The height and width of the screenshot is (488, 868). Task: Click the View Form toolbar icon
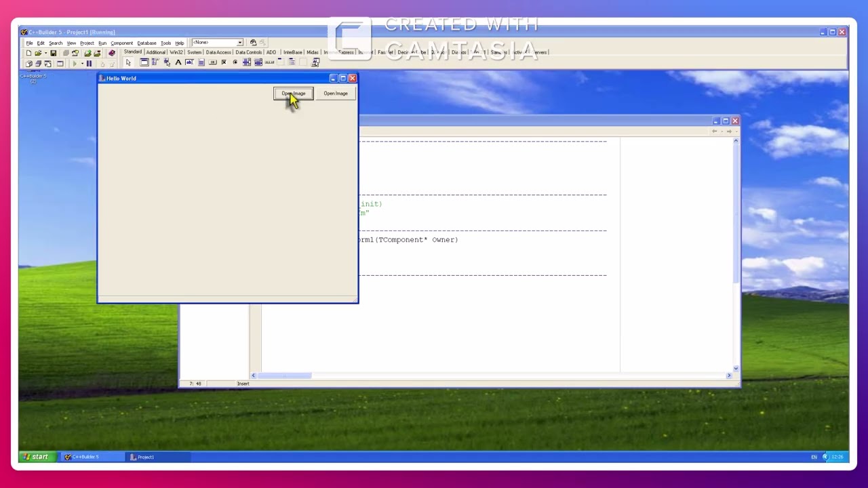coord(39,63)
